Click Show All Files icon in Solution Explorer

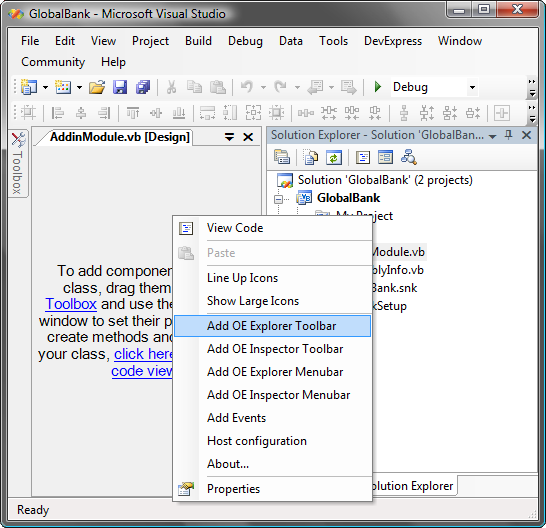(x=311, y=157)
